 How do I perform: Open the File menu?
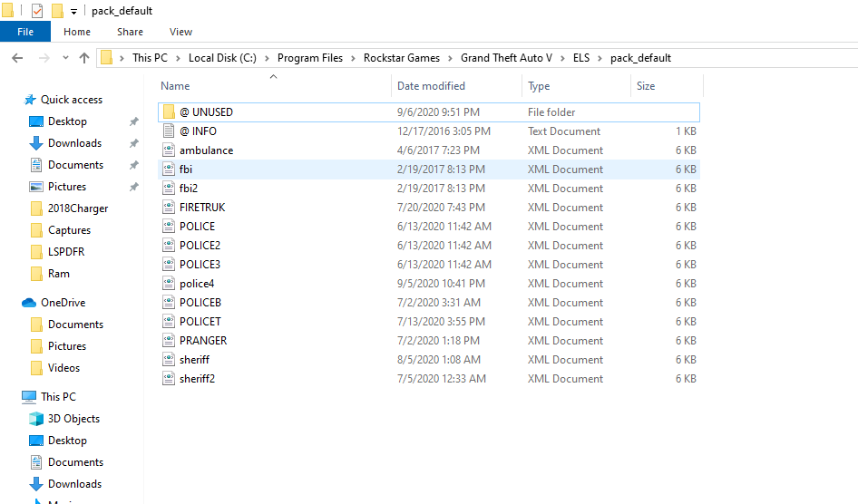pyautogui.click(x=25, y=32)
